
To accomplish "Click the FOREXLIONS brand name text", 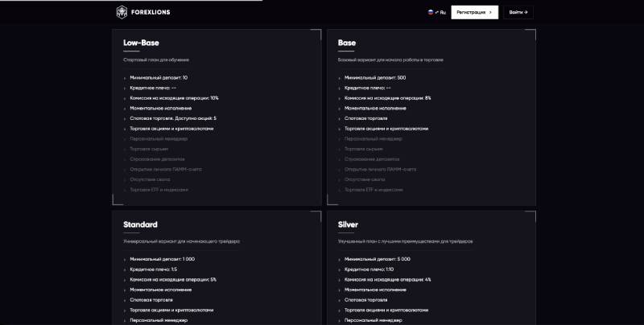I will coord(152,12).
